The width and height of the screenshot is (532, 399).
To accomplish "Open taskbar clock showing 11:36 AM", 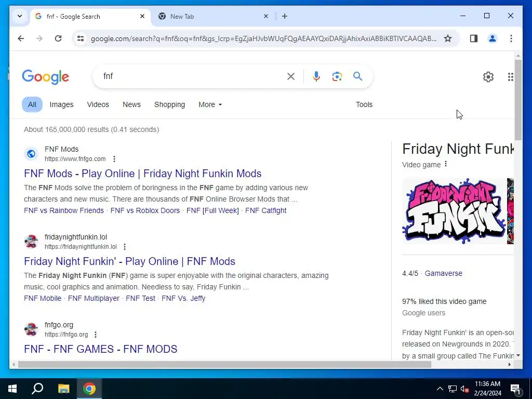I will click(x=487, y=389).
